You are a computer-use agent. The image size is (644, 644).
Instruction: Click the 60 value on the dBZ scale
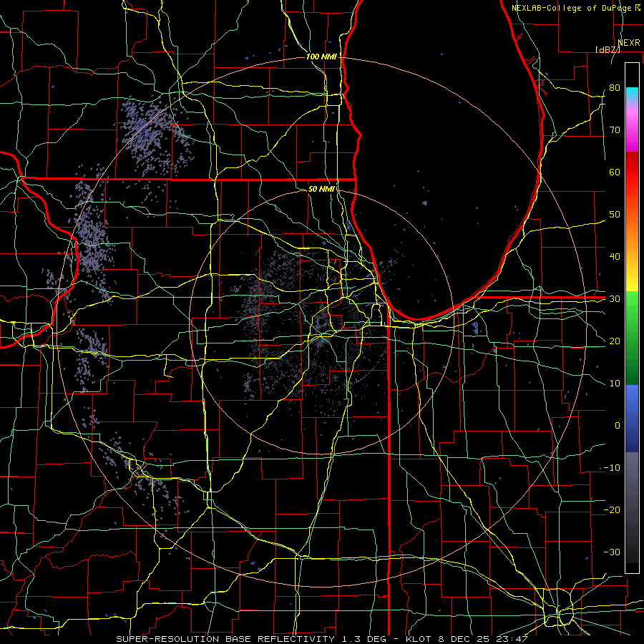(x=615, y=172)
